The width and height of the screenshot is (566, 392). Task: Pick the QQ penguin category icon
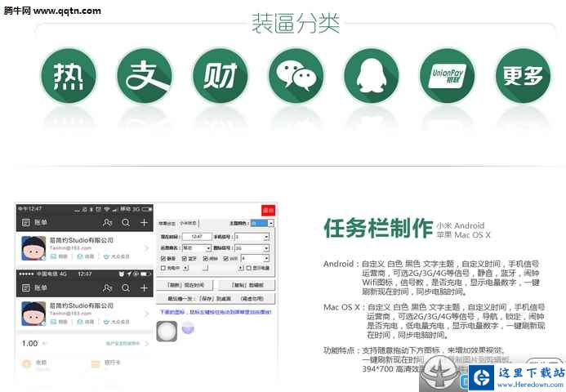pos(372,76)
